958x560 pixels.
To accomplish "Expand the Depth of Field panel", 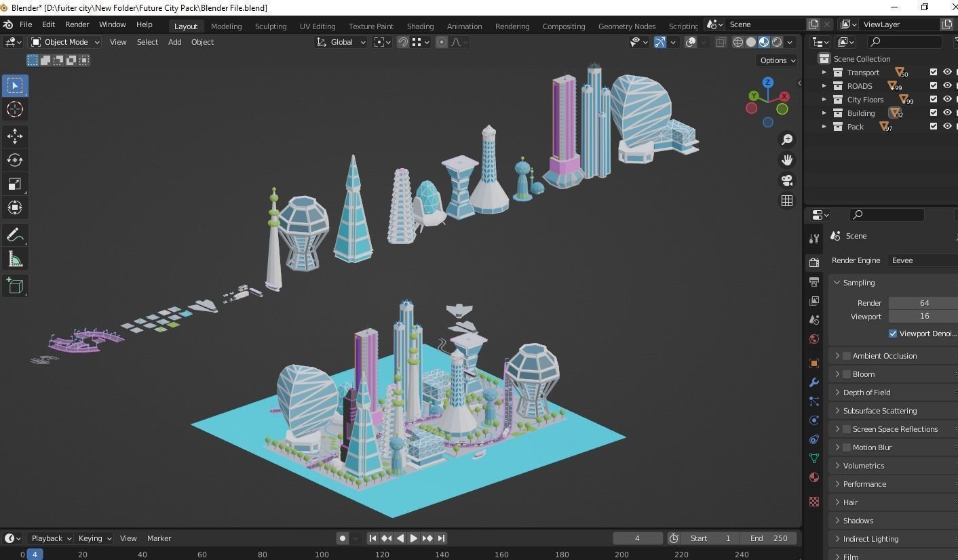I will (893, 393).
